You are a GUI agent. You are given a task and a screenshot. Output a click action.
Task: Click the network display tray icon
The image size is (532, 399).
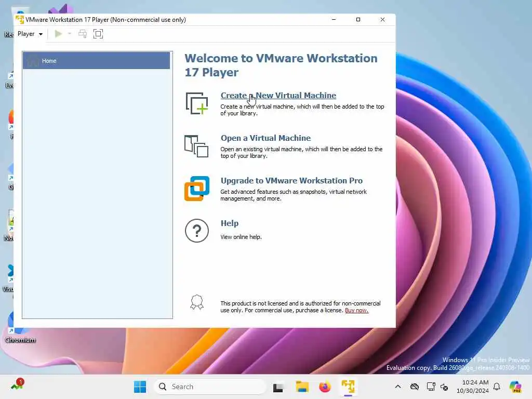(431, 387)
